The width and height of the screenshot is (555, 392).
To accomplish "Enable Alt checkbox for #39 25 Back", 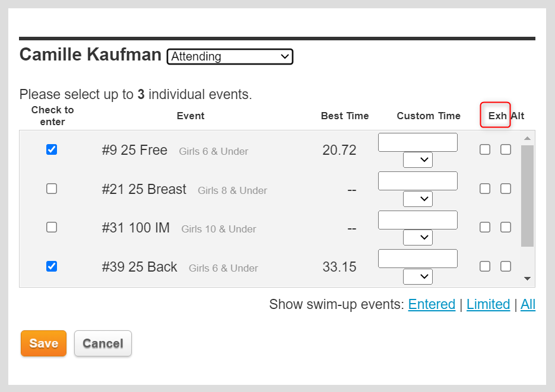I will (x=506, y=266).
